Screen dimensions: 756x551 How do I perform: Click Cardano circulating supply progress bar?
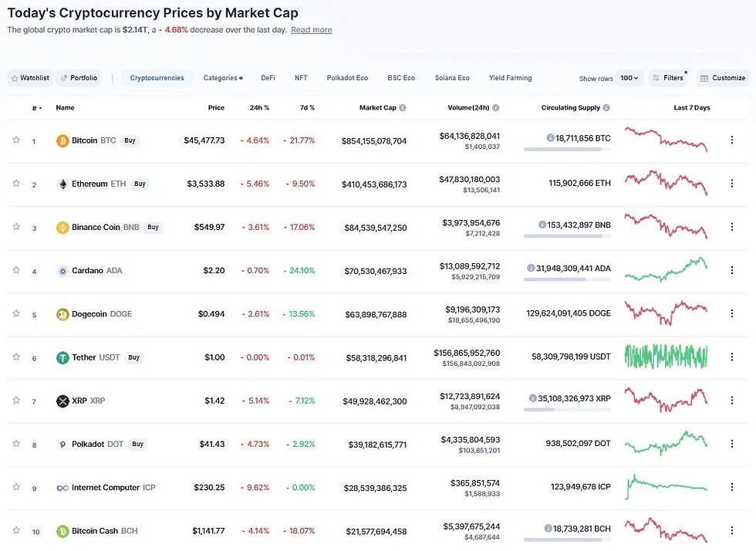click(567, 280)
